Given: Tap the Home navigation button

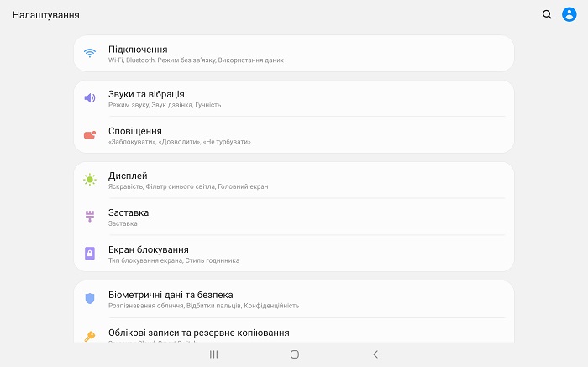Looking at the screenshot, I should click(295, 354).
